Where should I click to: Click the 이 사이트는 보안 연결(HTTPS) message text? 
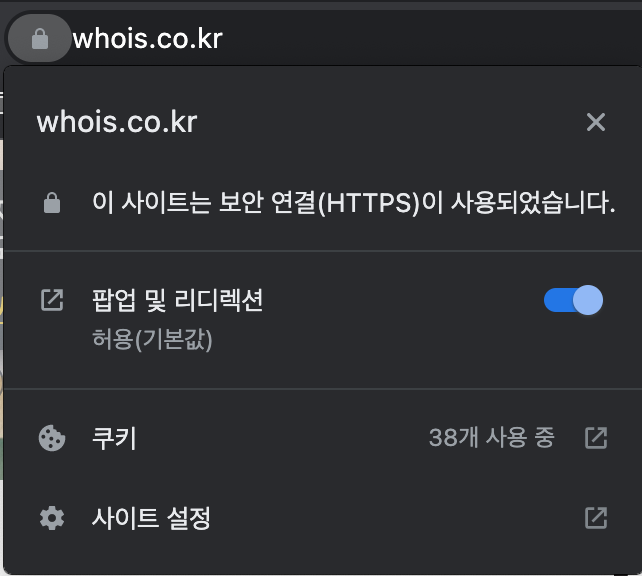(x=354, y=203)
